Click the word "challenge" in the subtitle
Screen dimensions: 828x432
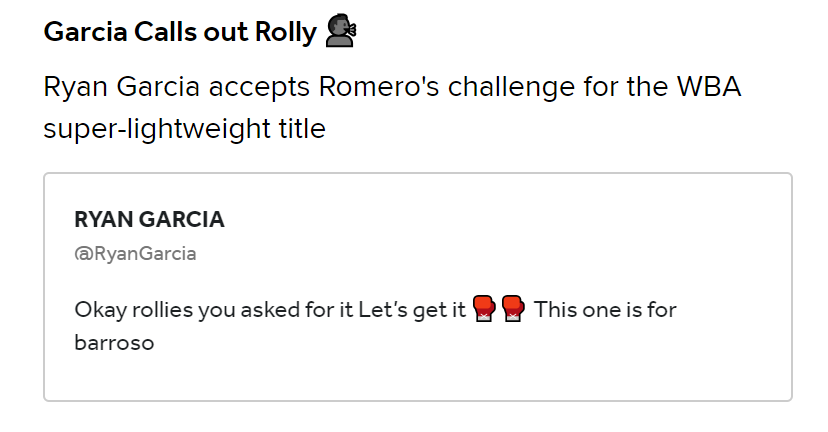pyautogui.click(x=511, y=87)
